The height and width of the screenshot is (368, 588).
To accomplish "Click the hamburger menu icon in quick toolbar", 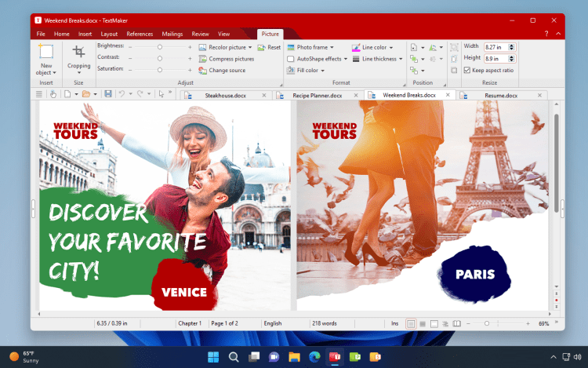I will (39, 94).
